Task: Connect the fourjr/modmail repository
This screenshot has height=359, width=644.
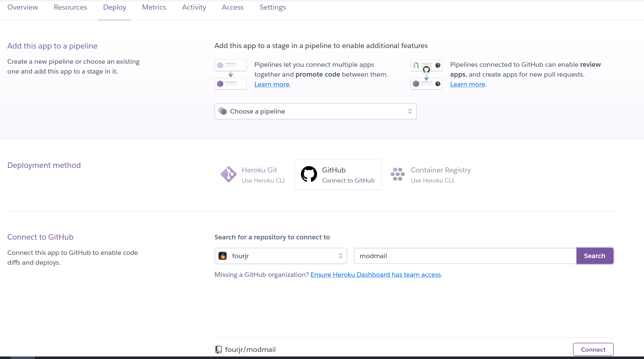Action: click(x=593, y=349)
